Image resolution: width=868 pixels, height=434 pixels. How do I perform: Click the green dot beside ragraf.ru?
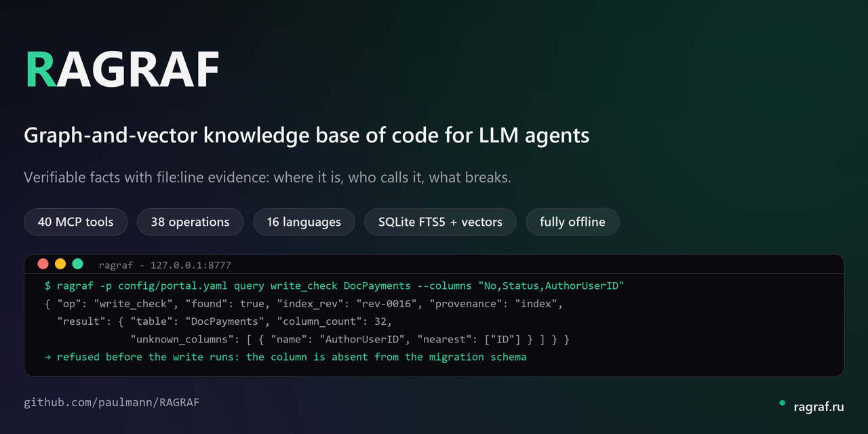click(x=782, y=403)
